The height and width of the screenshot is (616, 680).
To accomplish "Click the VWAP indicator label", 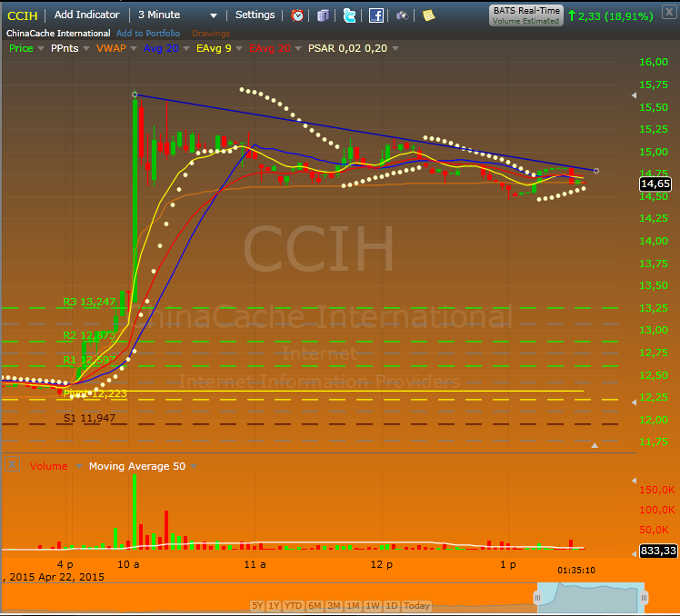I will coord(111,48).
